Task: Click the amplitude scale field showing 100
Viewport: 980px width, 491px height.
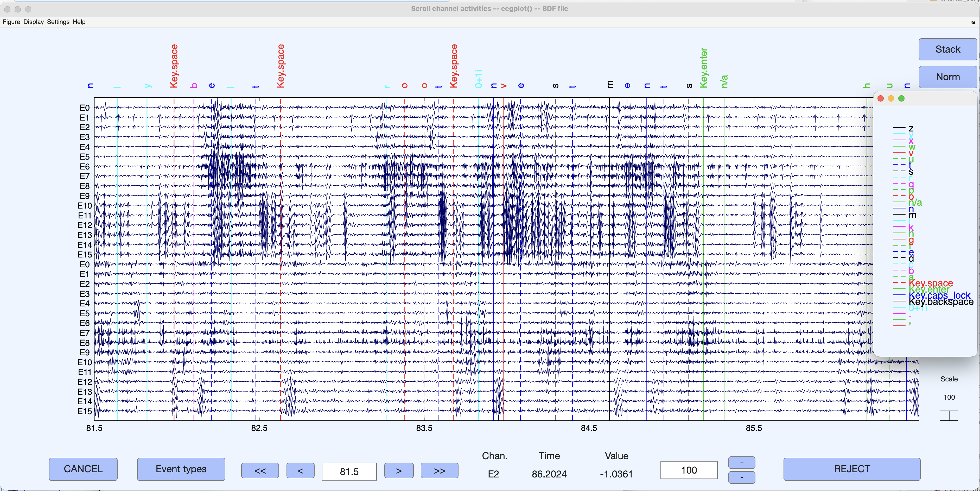Action: [689, 470]
